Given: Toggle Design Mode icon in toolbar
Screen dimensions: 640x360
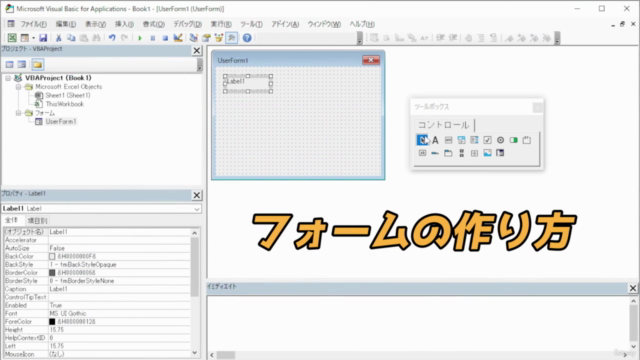Looking at the screenshot, I should 178,38.
